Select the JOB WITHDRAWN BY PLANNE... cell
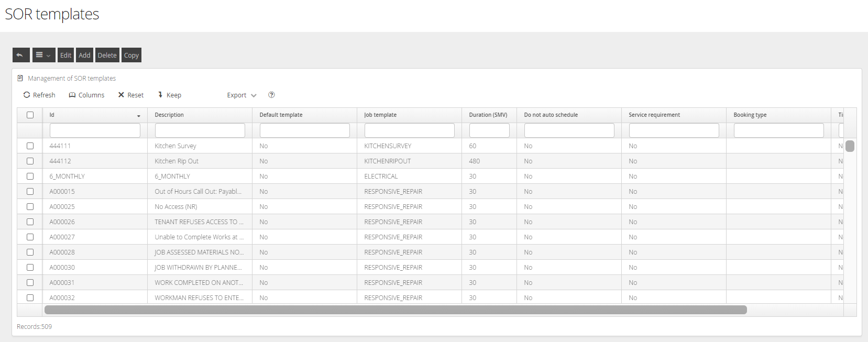Viewport: 868px width, 342px height. [200, 267]
